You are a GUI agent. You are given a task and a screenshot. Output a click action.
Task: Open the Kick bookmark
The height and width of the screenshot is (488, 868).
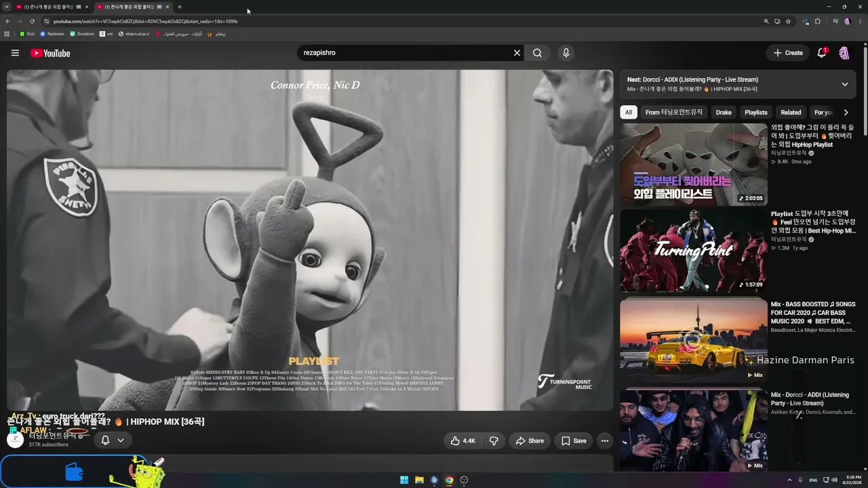[27, 34]
